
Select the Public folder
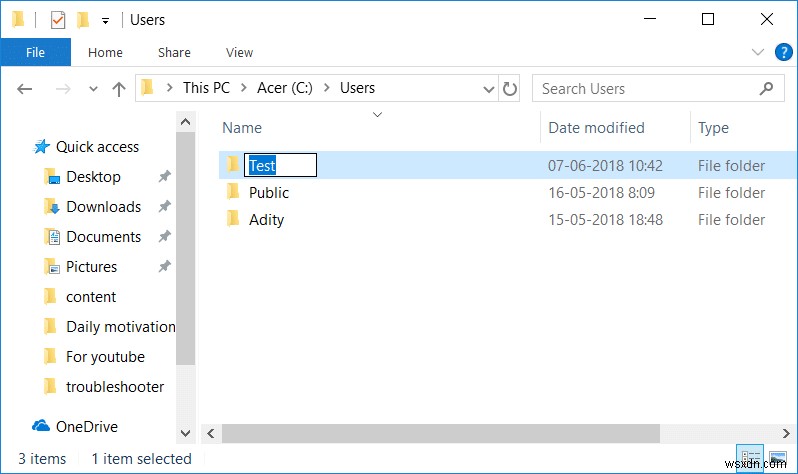(x=268, y=193)
